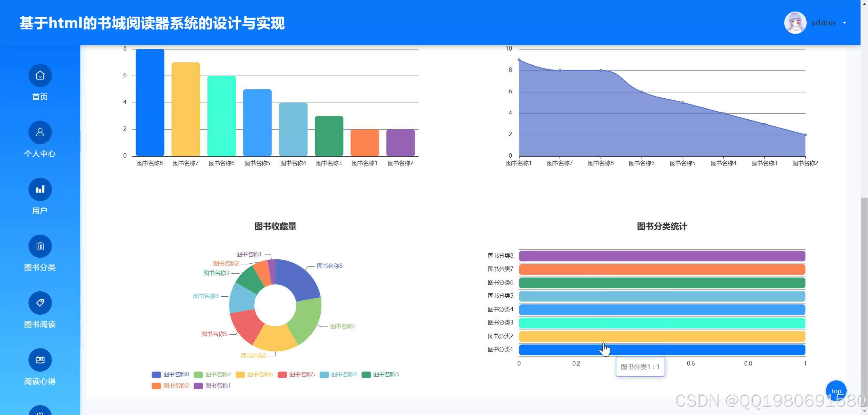Click the 阅读心得 sidebar icon
The image size is (868, 415).
tap(40, 359)
